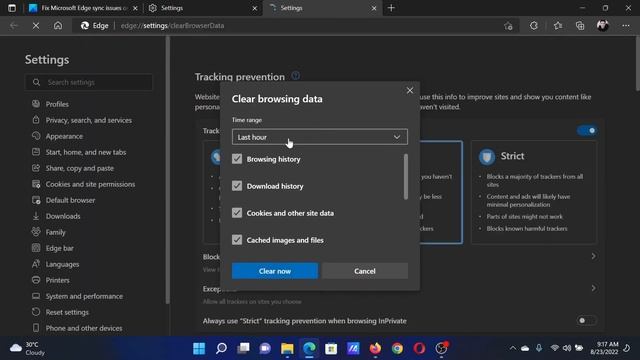Open File Explorer from taskbar
640x360 pixels.
tap(287, 348)
